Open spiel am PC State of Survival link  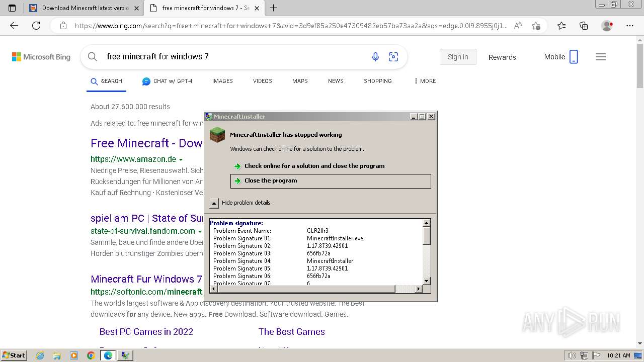(x=147, y=218)
